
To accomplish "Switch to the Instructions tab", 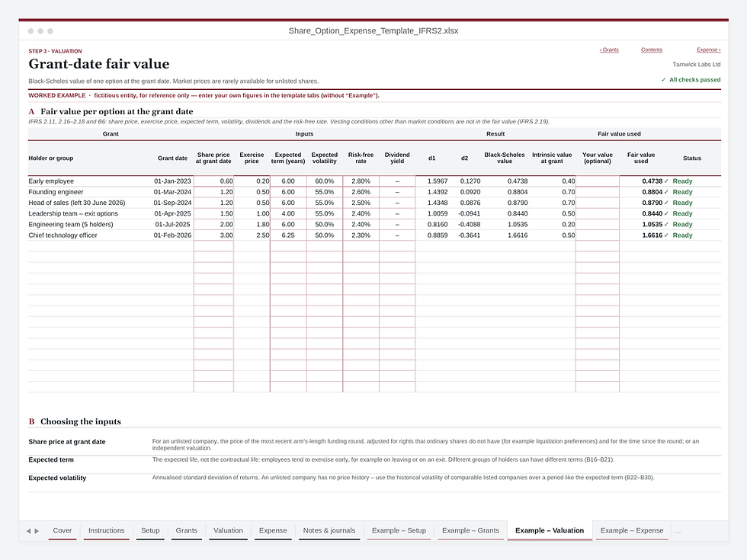I will coord(106,530).
